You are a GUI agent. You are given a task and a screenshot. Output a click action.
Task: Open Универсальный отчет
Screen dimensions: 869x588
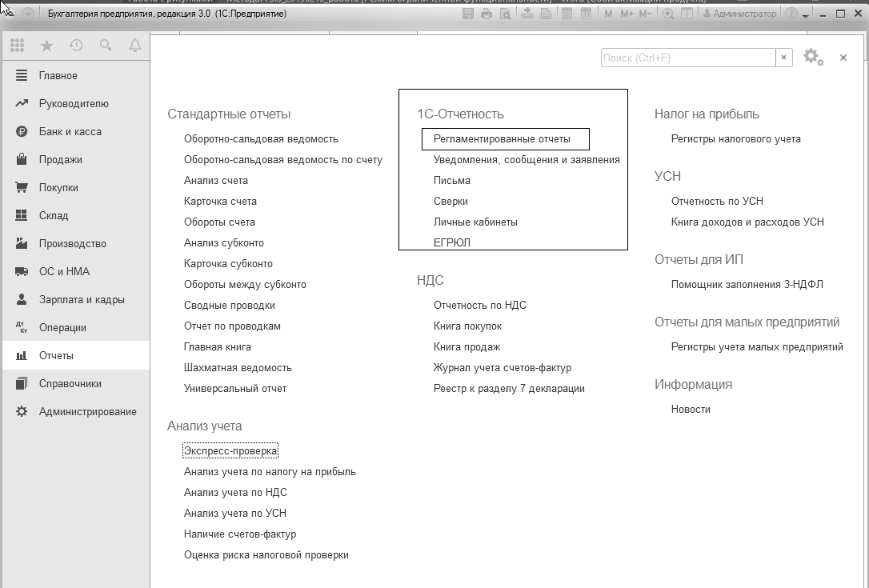coord(235,389)
